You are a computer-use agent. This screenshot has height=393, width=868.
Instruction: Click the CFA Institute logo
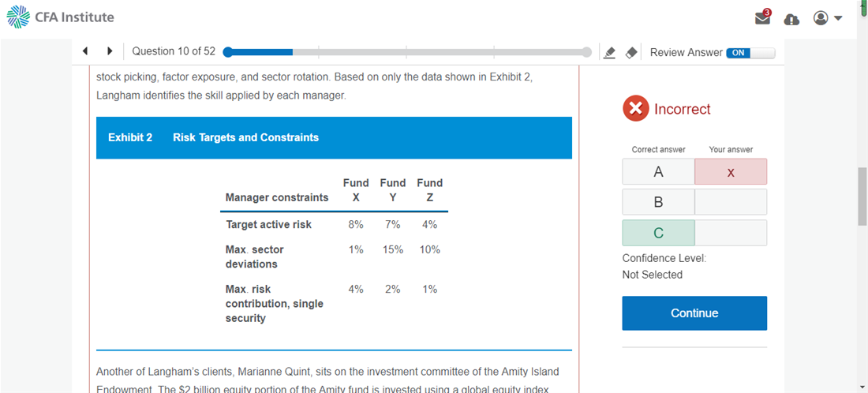(61, 17)
